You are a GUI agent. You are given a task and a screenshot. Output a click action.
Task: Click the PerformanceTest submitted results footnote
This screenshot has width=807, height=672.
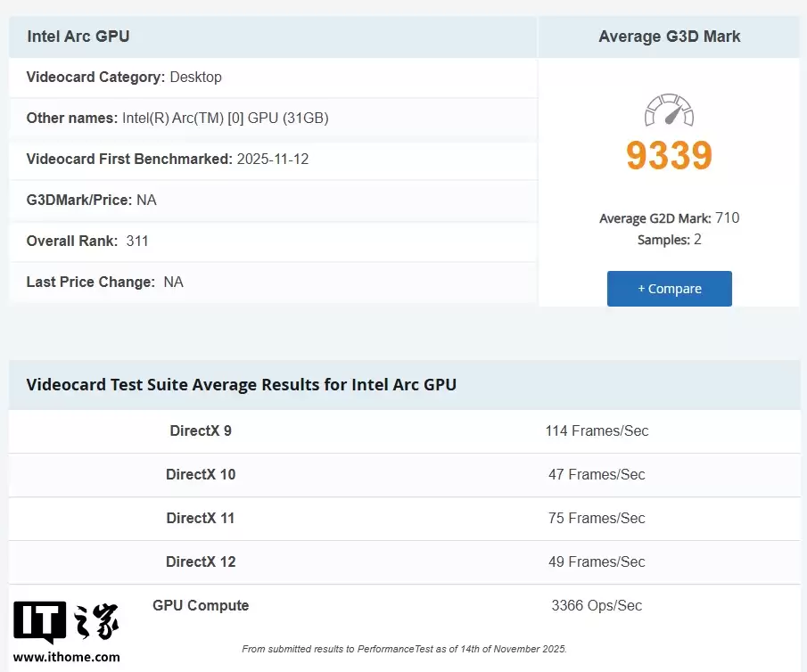[x=403, y=648]
